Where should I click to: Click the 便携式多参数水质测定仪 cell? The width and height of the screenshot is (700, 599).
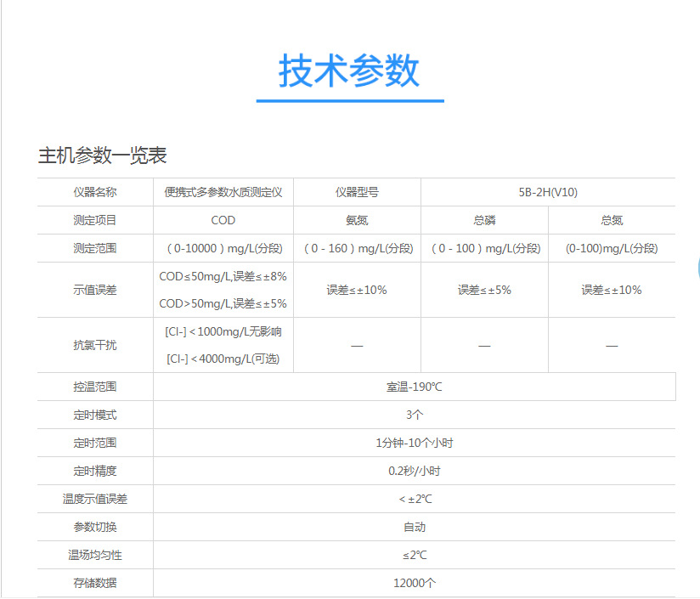click(223, 192)
